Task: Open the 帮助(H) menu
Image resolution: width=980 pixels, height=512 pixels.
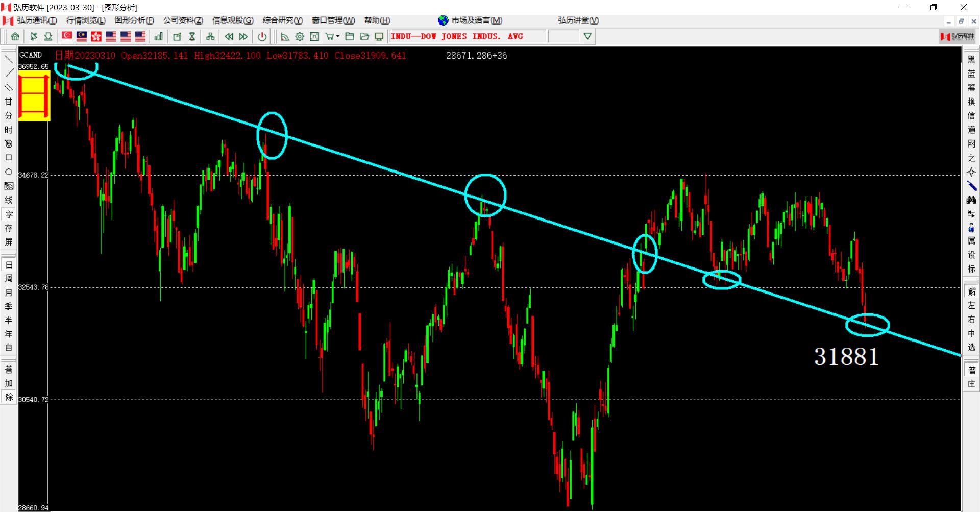Action: [x=377, y=20]
